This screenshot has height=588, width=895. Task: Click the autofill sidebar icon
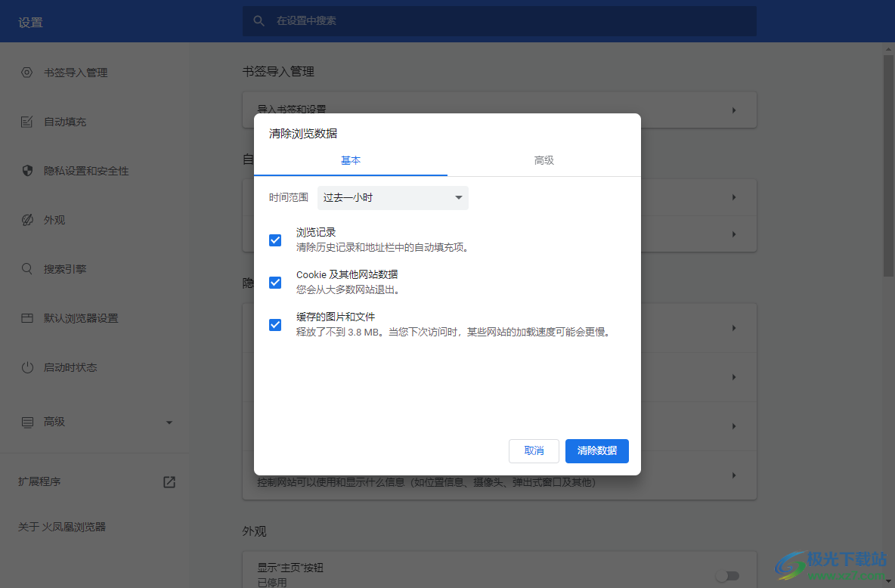(26, 122)
